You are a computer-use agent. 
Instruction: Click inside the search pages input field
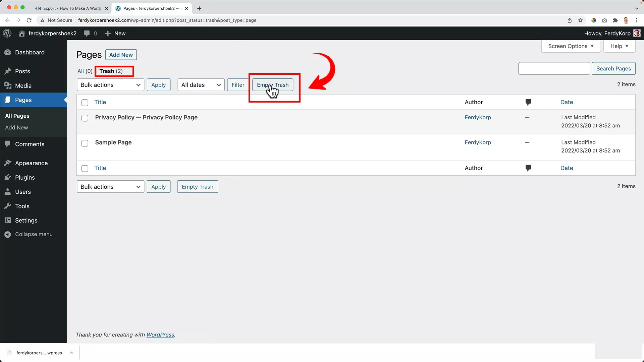tap(554, 68)
